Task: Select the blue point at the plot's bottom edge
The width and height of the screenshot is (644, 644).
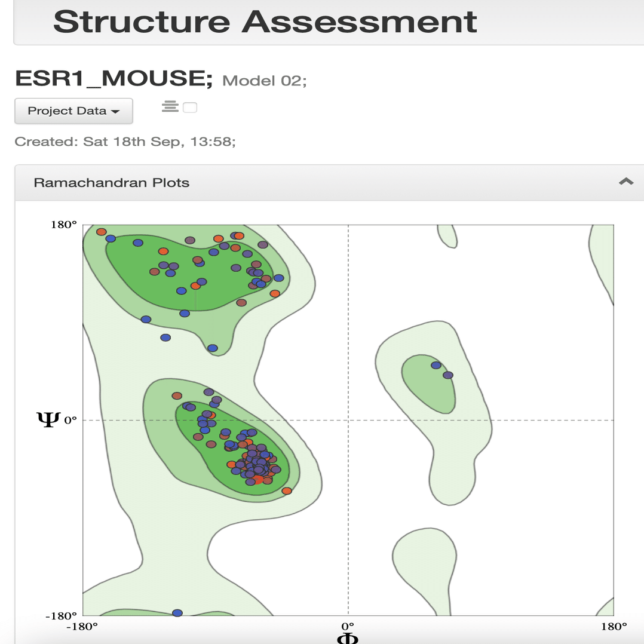Action: click(177, 613)
